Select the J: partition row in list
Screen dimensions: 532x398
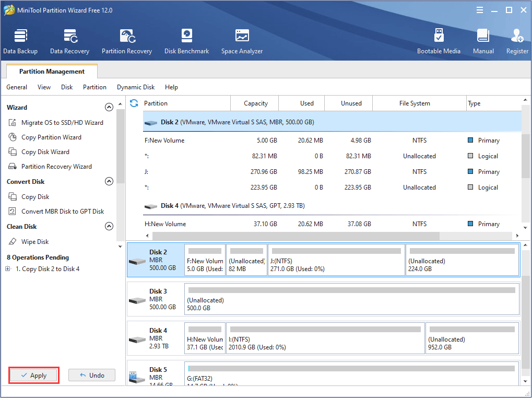332,172
